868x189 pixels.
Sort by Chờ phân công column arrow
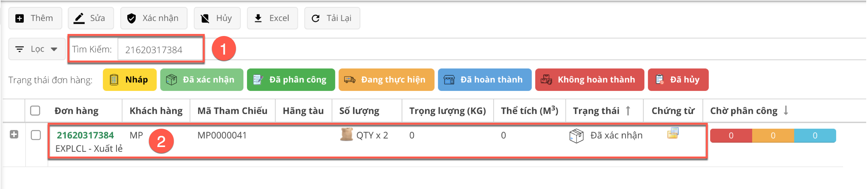click(786, 110)
